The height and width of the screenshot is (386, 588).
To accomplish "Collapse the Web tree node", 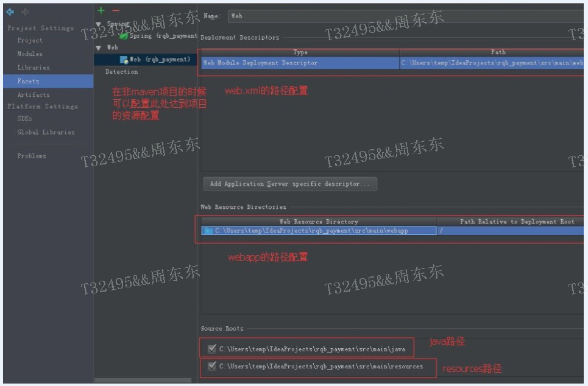I will coord(97,47).
